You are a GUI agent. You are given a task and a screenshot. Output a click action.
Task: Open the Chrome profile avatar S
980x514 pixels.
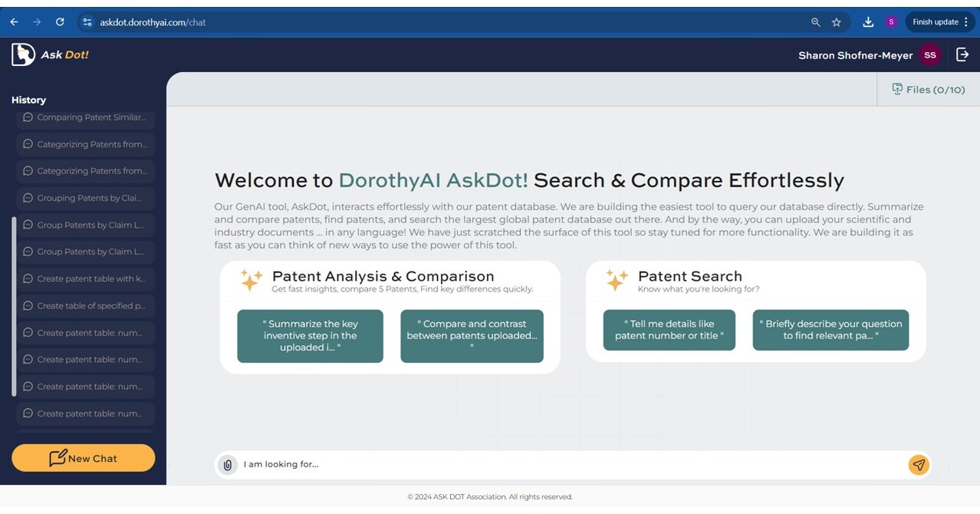891,22
